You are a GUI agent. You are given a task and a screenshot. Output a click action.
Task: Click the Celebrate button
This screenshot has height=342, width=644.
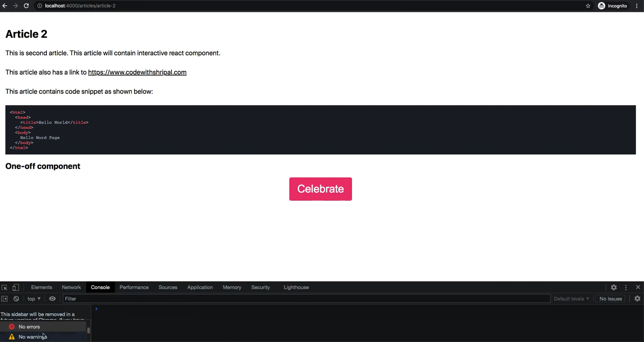(321, 189)
